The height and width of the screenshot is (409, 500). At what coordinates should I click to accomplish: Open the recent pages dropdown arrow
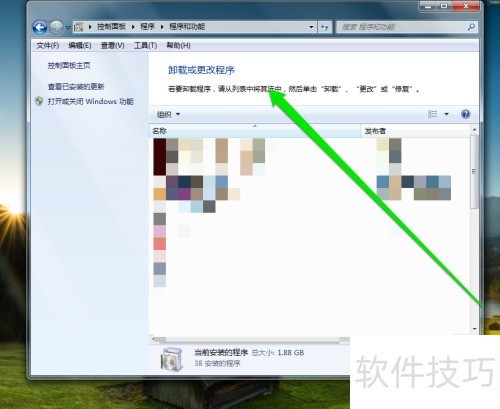68,28
